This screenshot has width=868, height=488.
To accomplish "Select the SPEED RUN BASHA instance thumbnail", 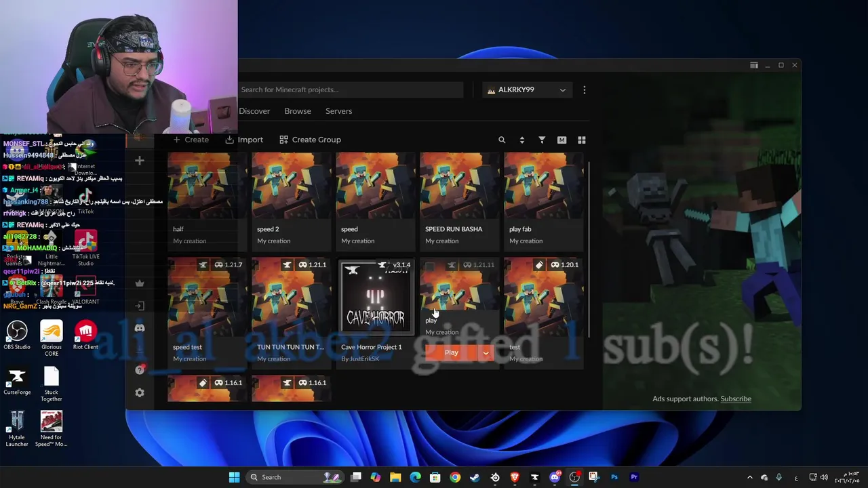I will (x=459, y=186).
